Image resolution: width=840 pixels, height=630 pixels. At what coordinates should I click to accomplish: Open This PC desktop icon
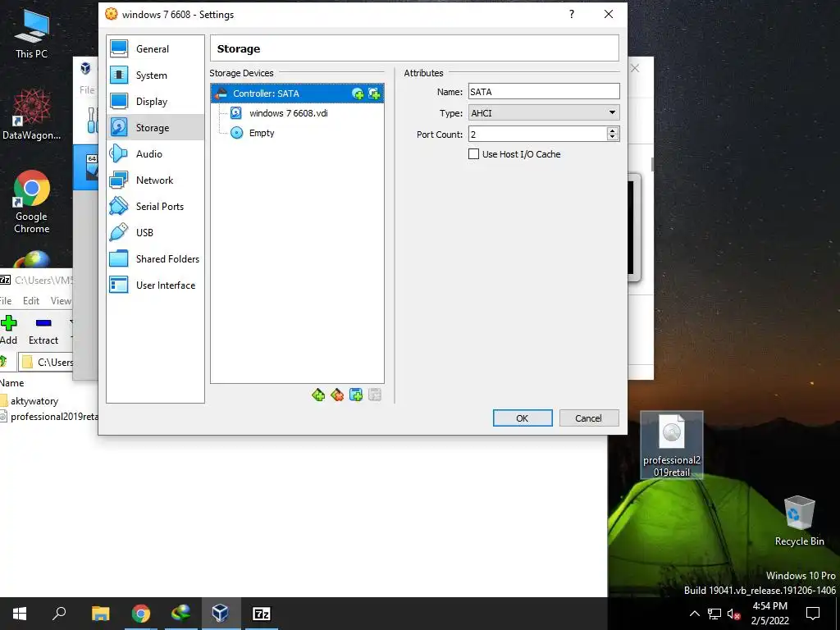(32, 34)
